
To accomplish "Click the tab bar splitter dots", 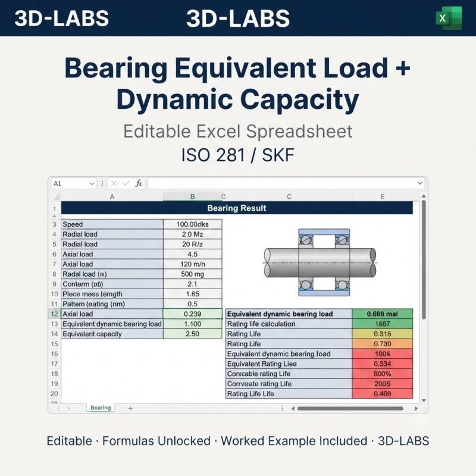I will click(x=282, y=409).
